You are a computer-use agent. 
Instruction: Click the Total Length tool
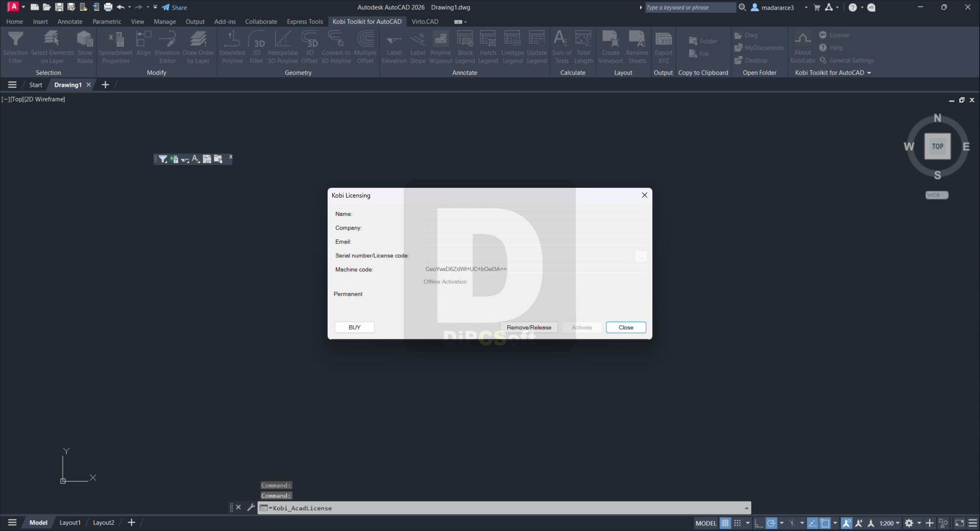(583, 47)
